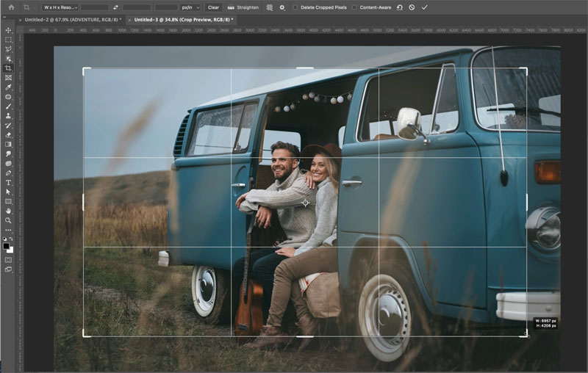Select the Rectangular Marquee tool
This screenshot has width=588, height=373.
[8, 40]
